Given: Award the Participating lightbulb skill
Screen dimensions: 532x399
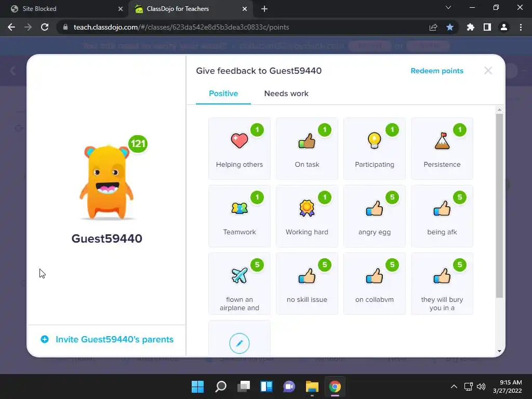Looking at the screenshot, I should point(374,148).
